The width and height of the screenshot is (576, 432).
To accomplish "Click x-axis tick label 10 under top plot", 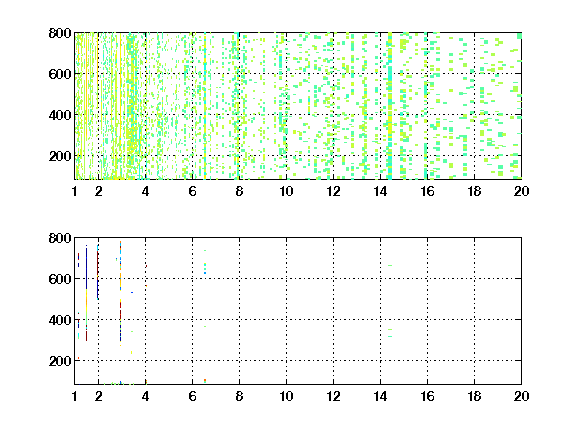I will [286, 191].
